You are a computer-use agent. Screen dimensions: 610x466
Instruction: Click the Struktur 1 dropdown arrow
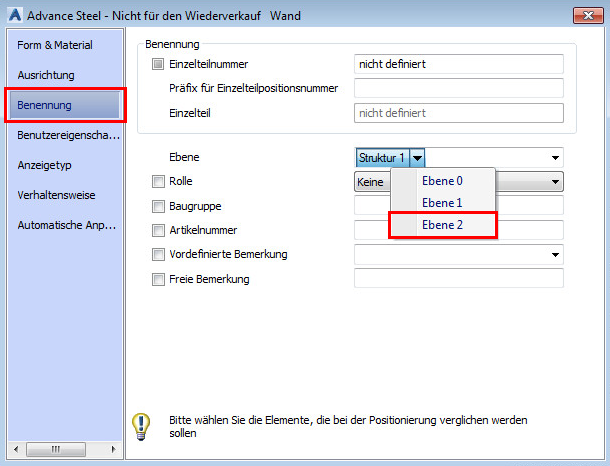[417, 158]
